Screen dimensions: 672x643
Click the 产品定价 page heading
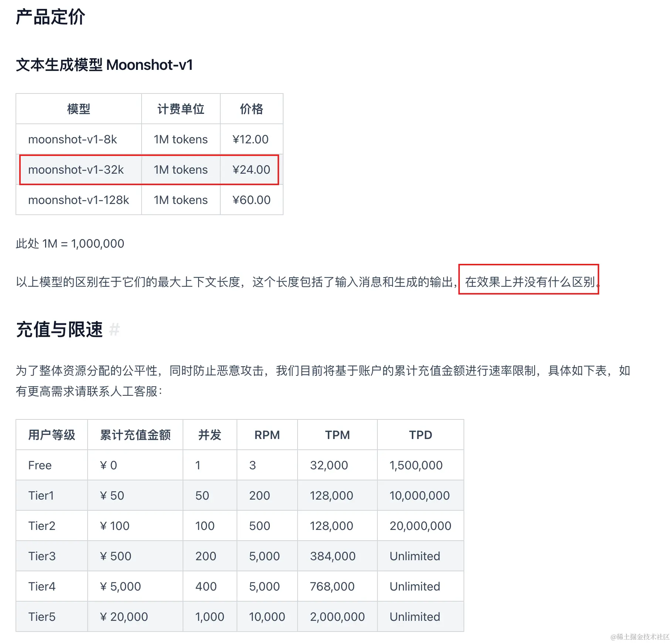51,17
